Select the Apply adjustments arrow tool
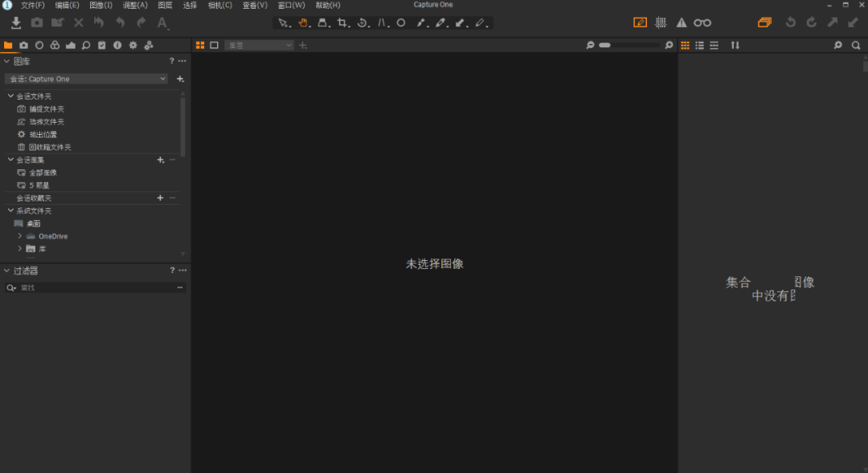The height and width of the screenshot is (473, 868). coord(461,22)
